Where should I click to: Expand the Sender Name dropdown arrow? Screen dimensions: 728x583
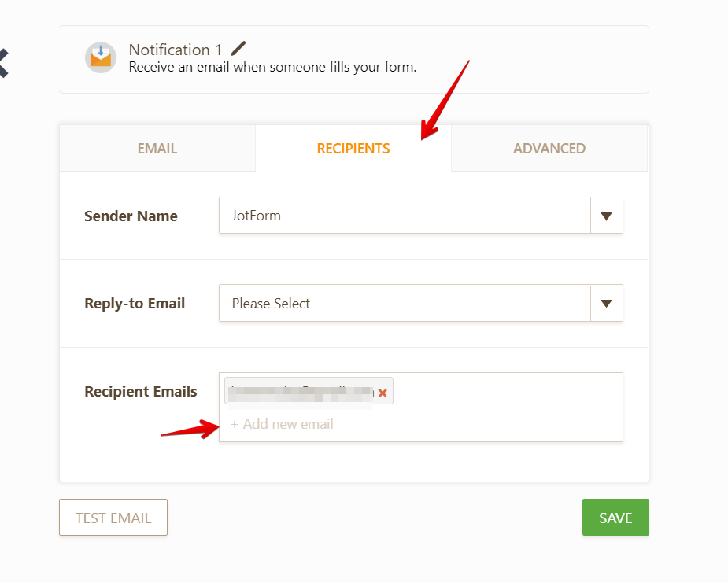[606, 216]
